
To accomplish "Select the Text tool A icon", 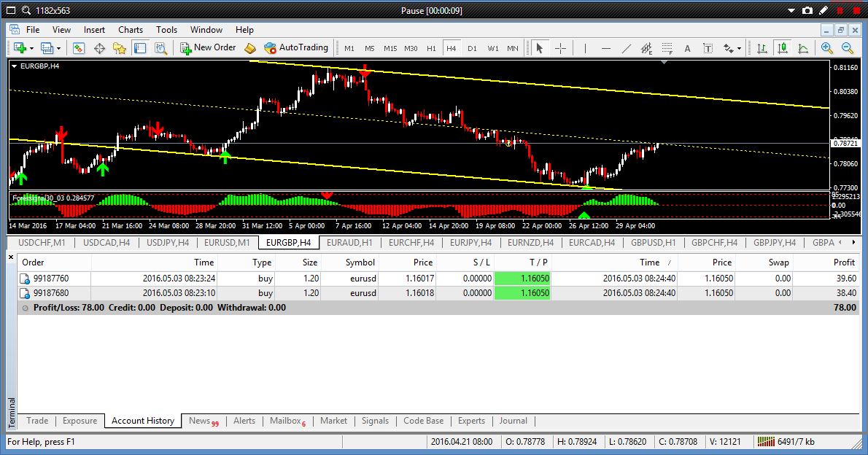I will tap(688, 48).
